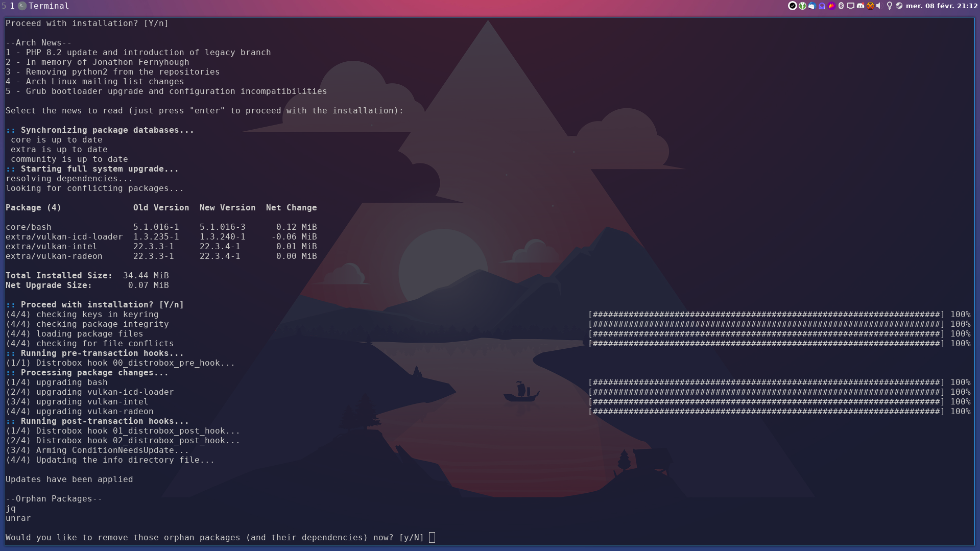The height and width of the screenshot is (551, 980).
Task: Click the orange crossed-out tray icon
Action: pos(870,6)
